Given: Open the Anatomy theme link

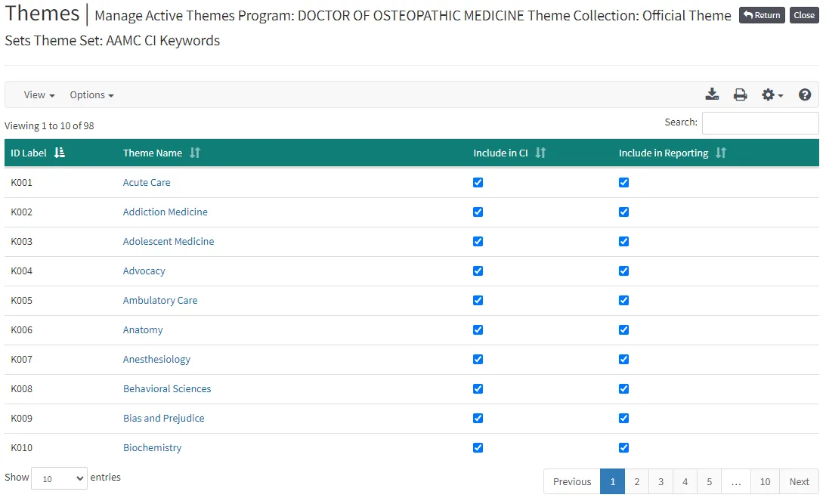Looking at the screenshot, I should (143, 329).
